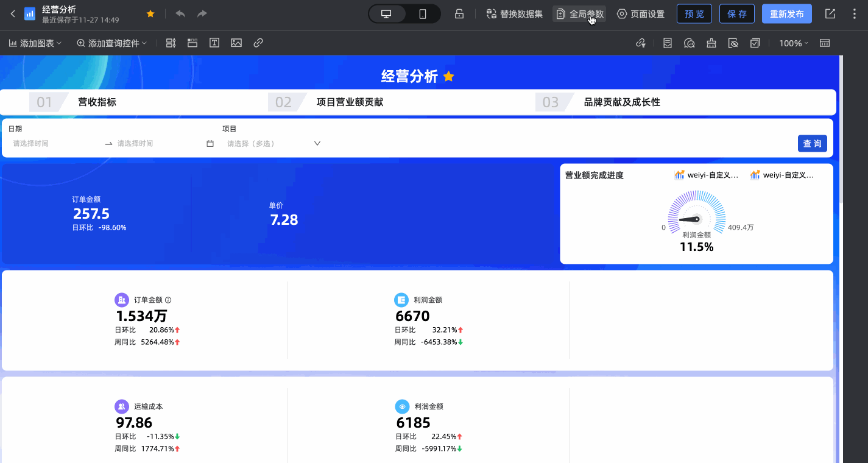The height and width of the screenshot is (463, 868).
Task: Open 页面设置 (page settings)
Action: [641, 14]
